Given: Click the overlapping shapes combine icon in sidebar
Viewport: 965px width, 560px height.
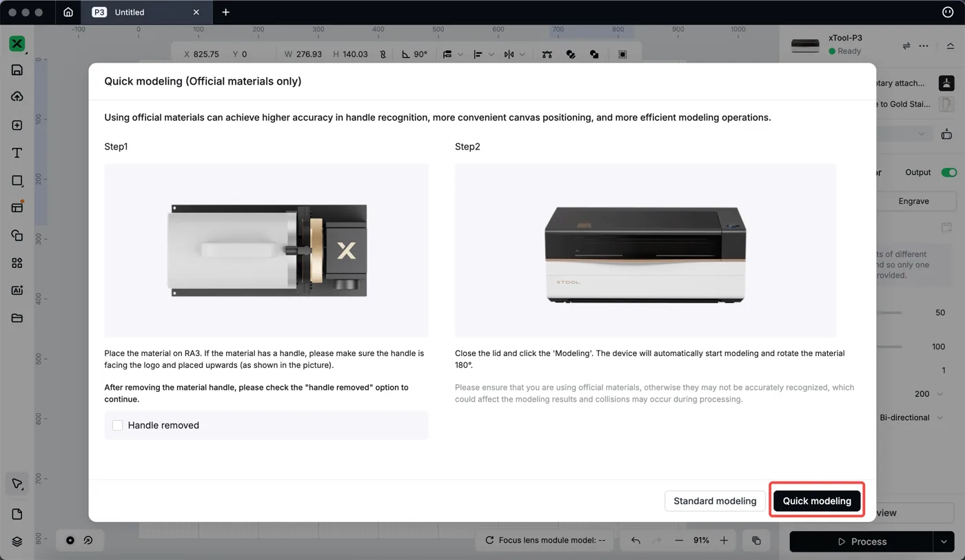Looking at the screenshot, I should (17, 236).
